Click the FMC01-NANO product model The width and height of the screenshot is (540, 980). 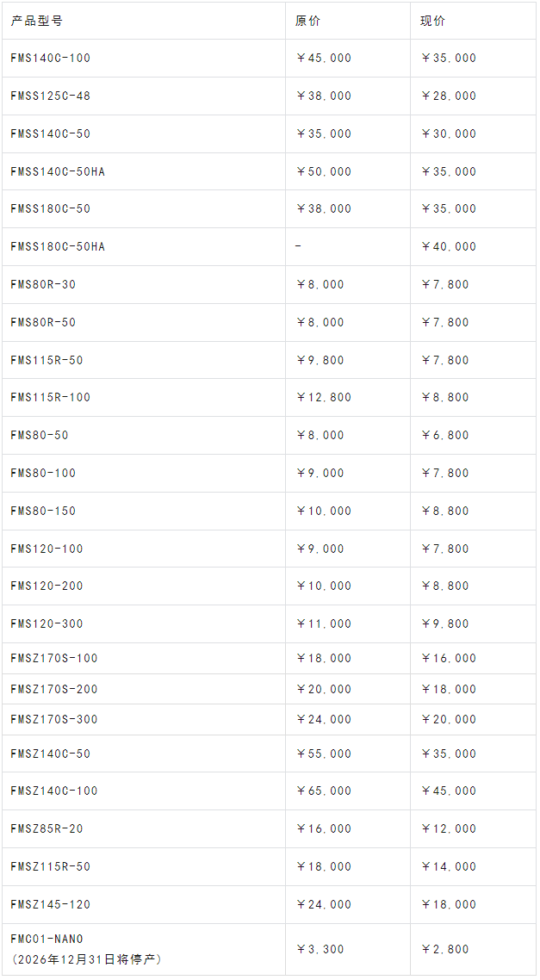click(47, 939)
